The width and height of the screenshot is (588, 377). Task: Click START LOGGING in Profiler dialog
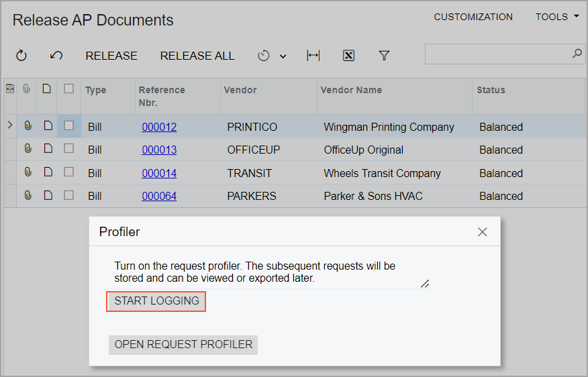(x=156, y=301)
